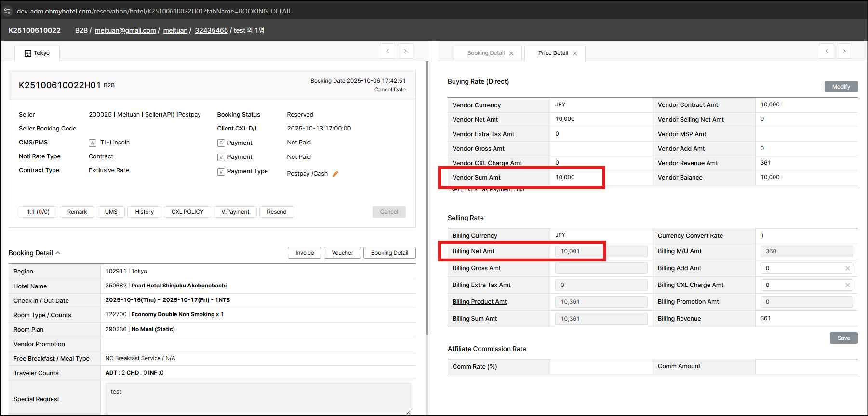Close the Booking Detail tab
Screen dimensions: 868x416
pyautogui.click(x=511, y=53)
